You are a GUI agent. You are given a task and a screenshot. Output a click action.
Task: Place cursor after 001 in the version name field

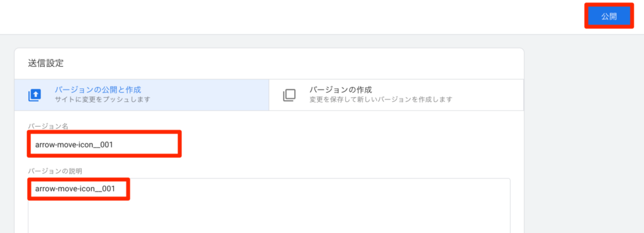pyautogui.click(x=113, y=145)
